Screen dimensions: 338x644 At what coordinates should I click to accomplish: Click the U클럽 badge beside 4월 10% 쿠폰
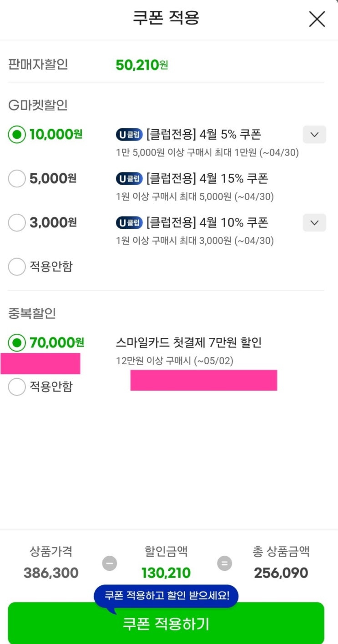[129, 223]
